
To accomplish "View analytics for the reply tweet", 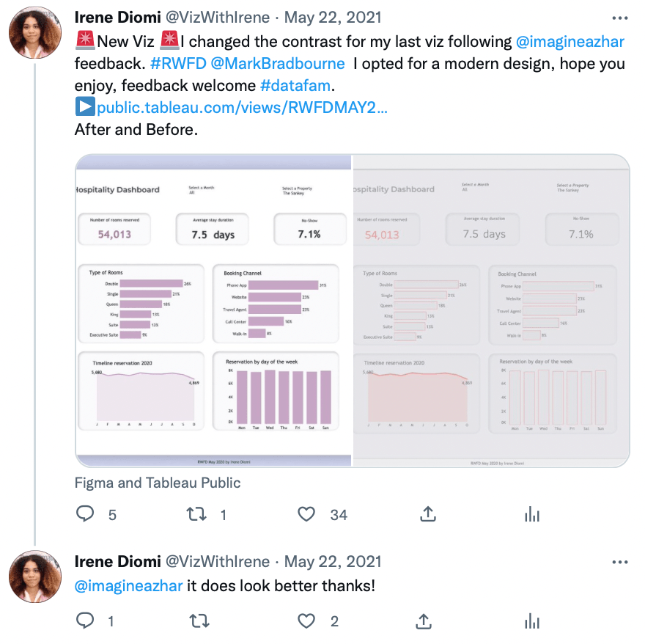I will coord(532,621).
